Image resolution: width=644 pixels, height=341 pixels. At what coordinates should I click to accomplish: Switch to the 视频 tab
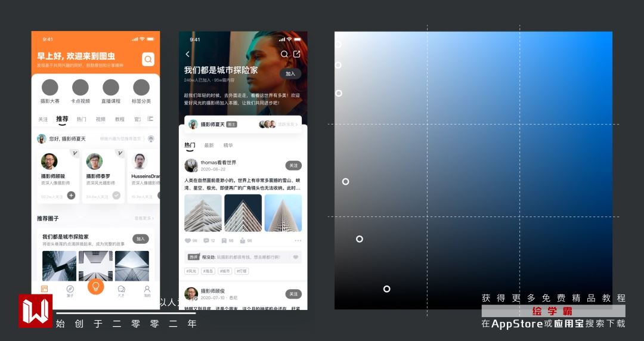click(x=101, y=120)
